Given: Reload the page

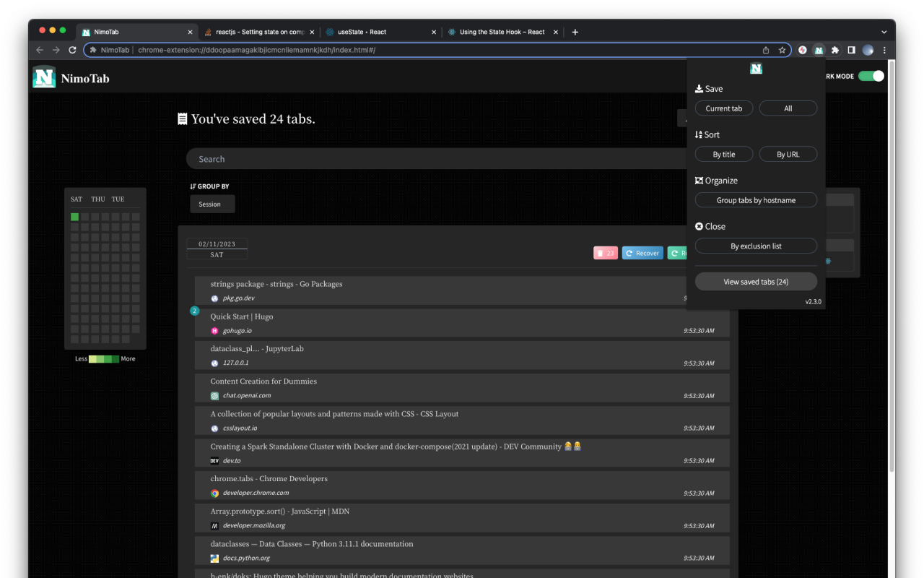Looking at the screenshot, I should [72, 50].
